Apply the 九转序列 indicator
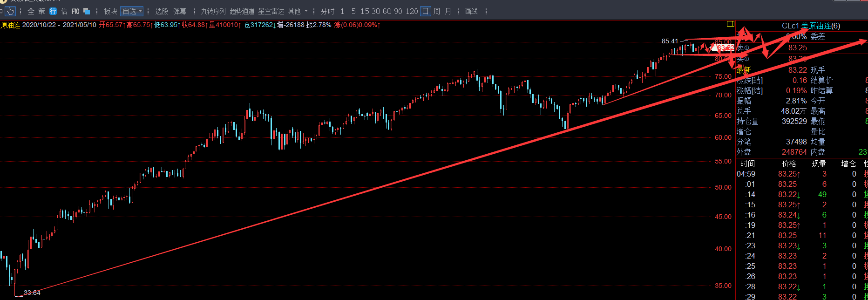 pos(213,11)
